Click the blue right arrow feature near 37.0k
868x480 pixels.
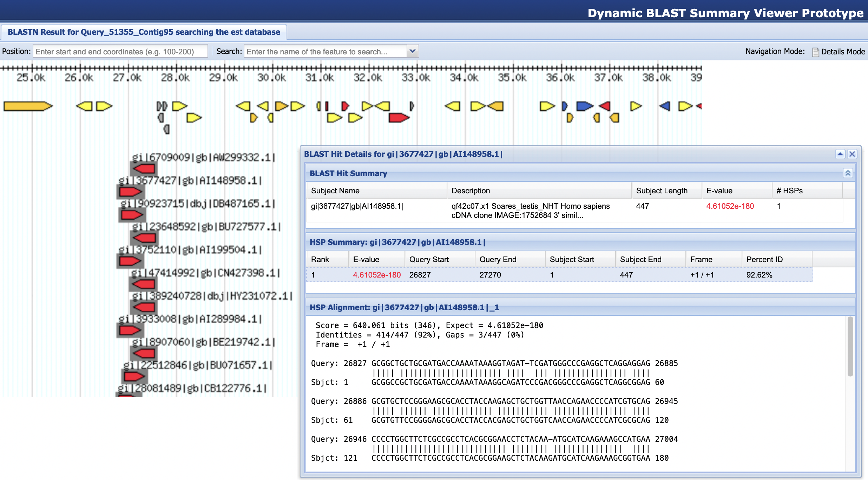585,106
